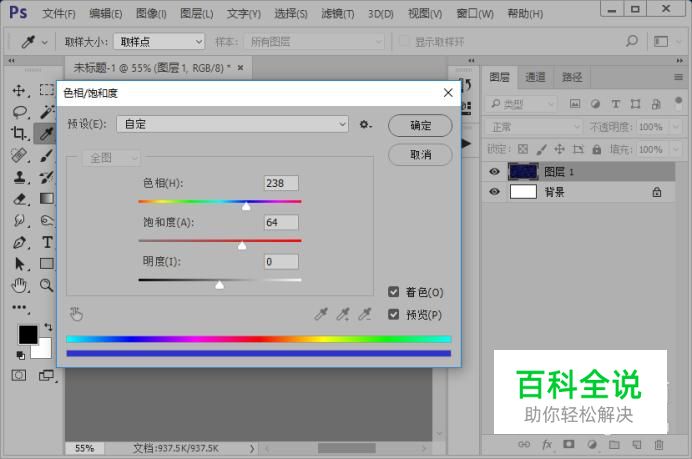The height and width of the screenshot is (459, 692).
Task: Select the Gradient tool
Action: point(47,199)
